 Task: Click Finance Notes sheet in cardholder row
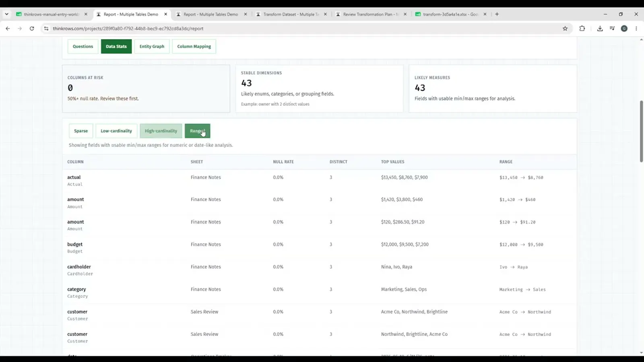[206, 267]
